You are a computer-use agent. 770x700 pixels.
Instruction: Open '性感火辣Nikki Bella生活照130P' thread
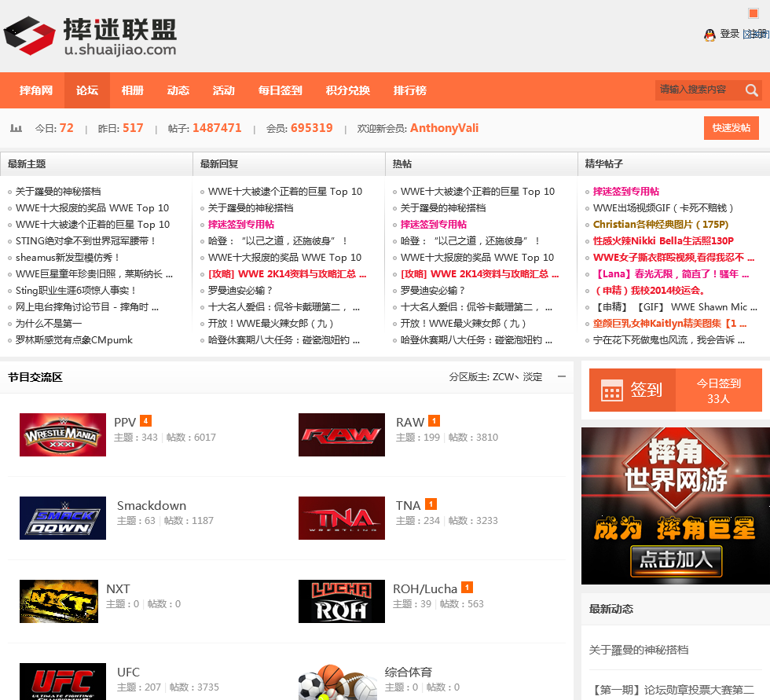(663, 241)
